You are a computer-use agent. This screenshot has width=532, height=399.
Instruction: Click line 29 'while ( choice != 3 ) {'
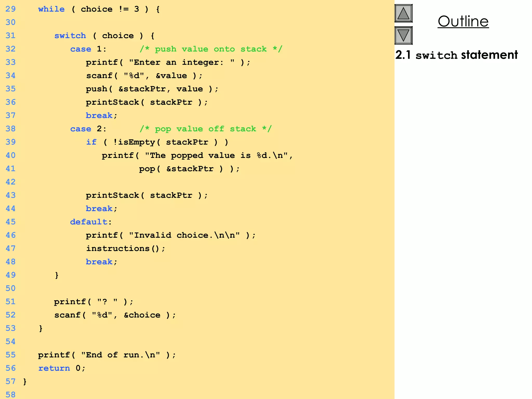click(99, 9)
